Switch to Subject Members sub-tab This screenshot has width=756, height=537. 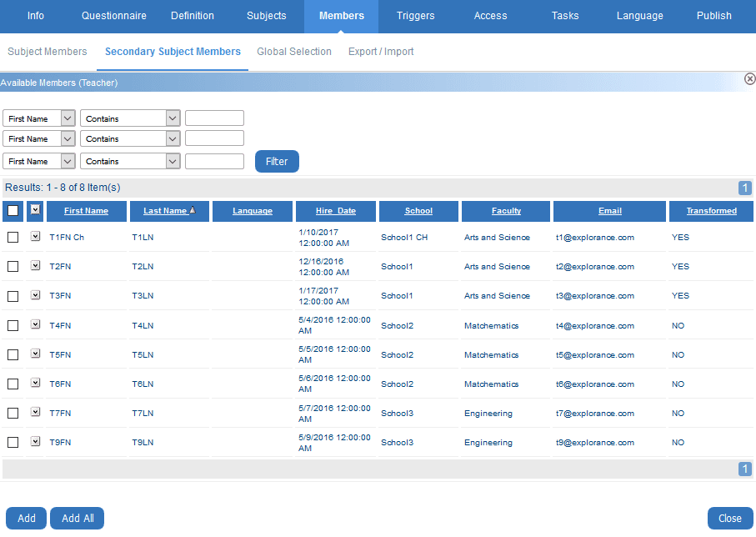click(48, 52)
